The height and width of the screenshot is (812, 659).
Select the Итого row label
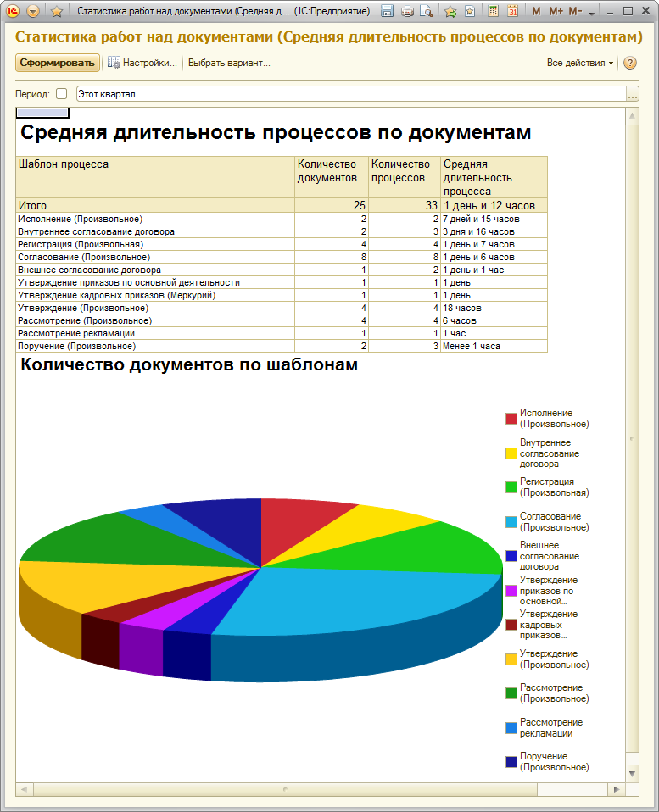pyautogui.click(x=32, y=205)
